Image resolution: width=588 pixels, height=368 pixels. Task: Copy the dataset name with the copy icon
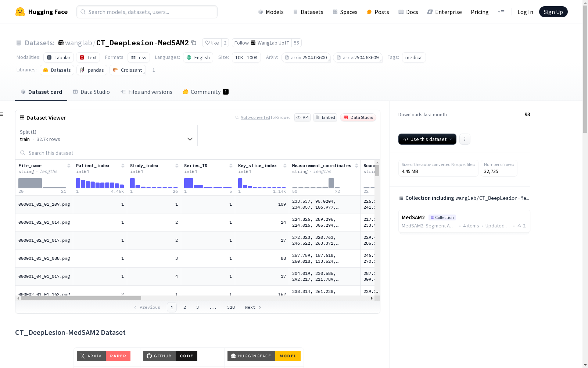(x=194, y=43)
